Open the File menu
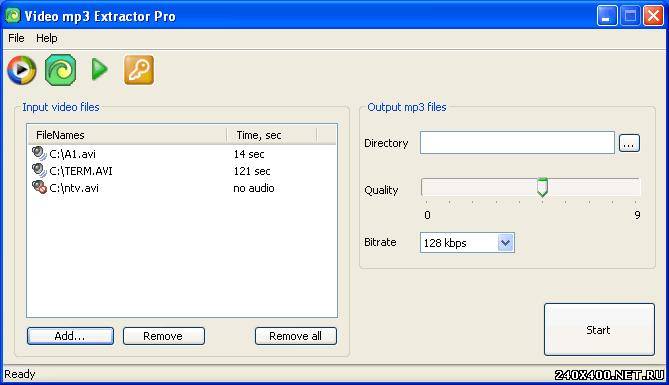 pyautogui.click(x=16, y=38)
